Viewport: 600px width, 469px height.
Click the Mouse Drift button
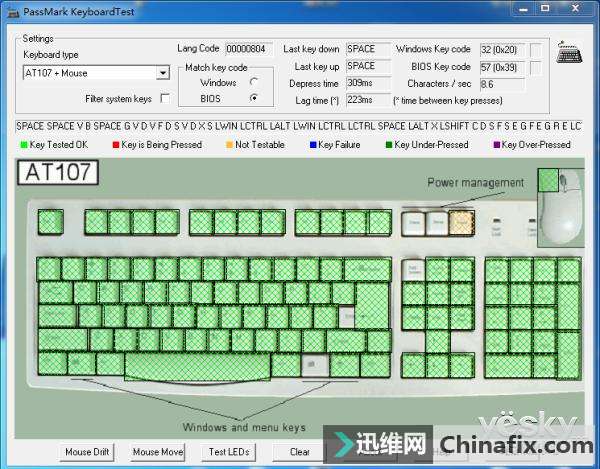click(x=87, y=452)
